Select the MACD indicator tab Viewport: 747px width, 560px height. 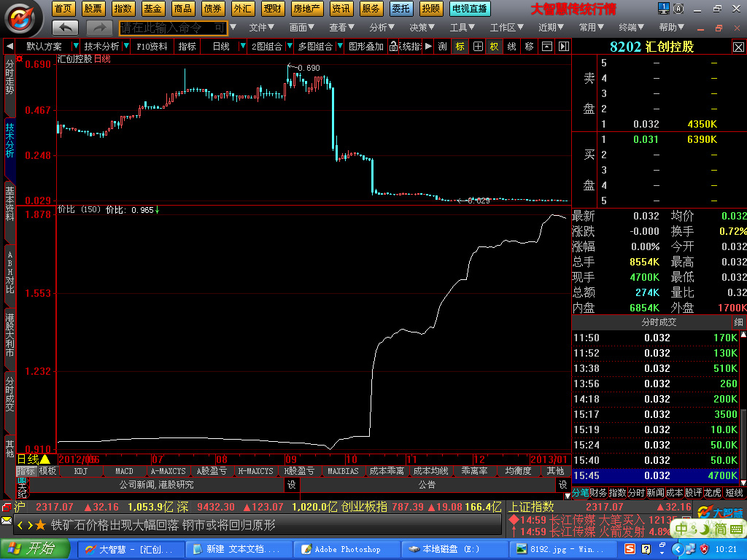pos(124,471)
